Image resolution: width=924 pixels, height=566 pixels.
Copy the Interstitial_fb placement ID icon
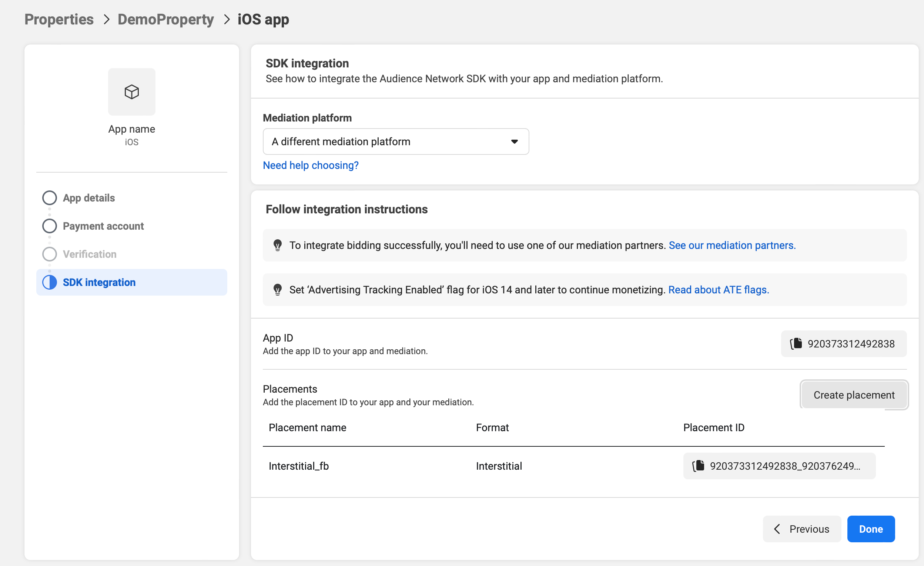click(x=698, y=466)
